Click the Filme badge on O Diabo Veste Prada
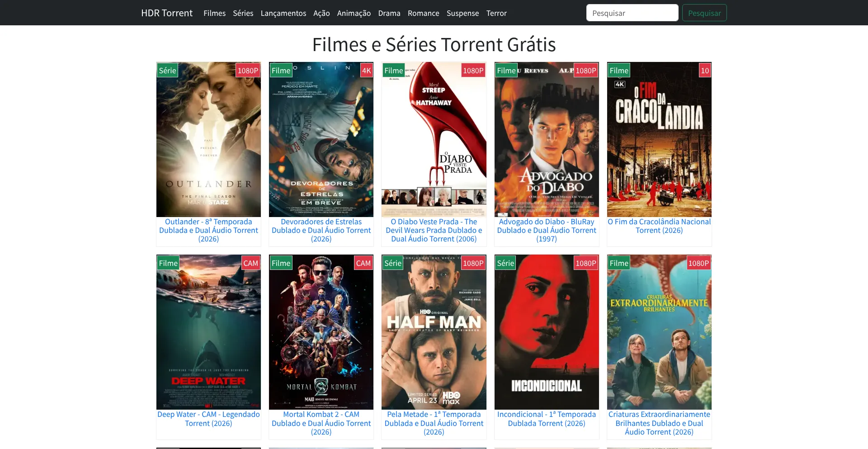868x449 pixels. 393,71
